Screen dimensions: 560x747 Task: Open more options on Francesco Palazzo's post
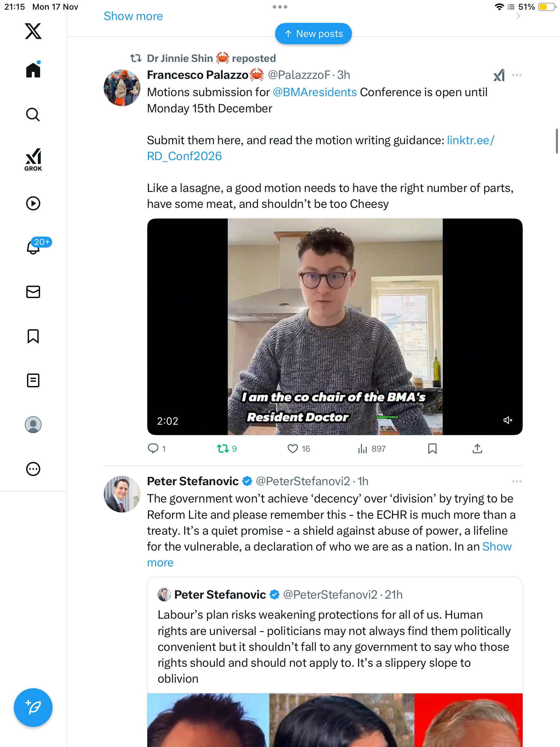(x=517, y=75)
